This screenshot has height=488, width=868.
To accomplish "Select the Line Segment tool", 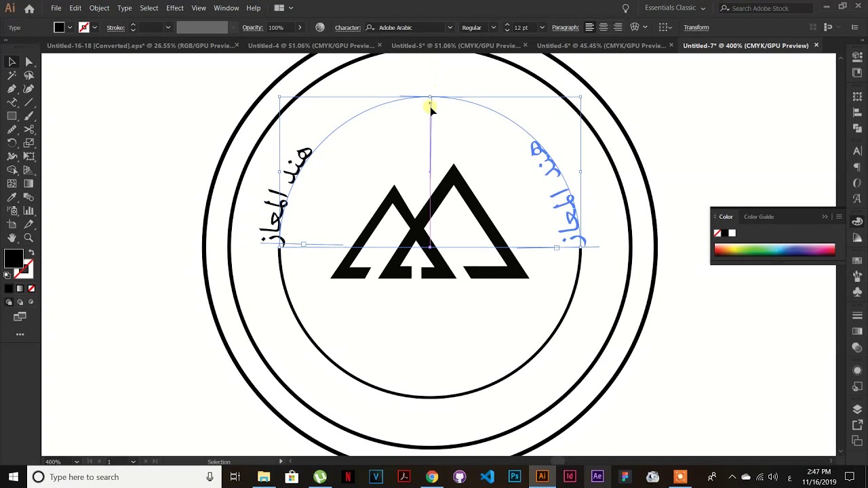I will pos(28,102).
